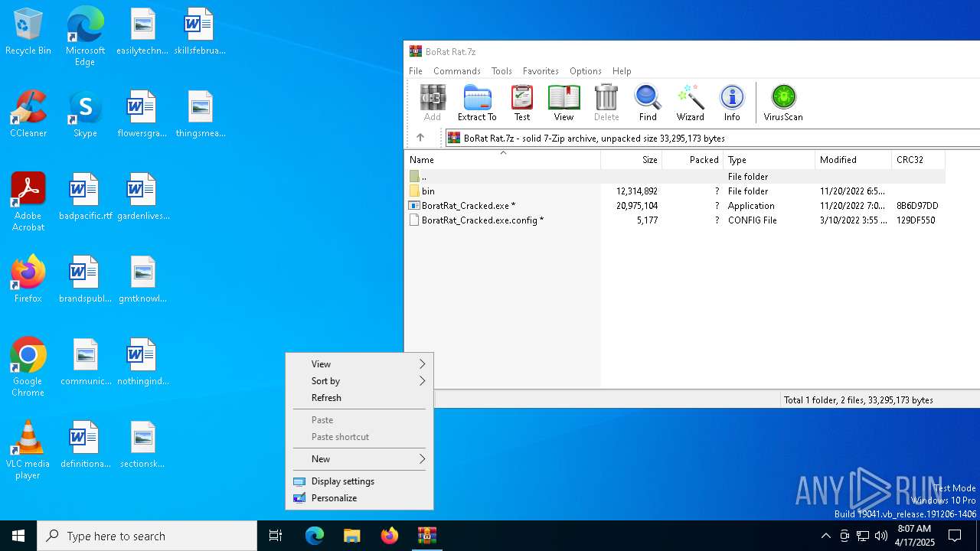
Task: Click the Test archive toolbar icon
Action: point(522,103)
